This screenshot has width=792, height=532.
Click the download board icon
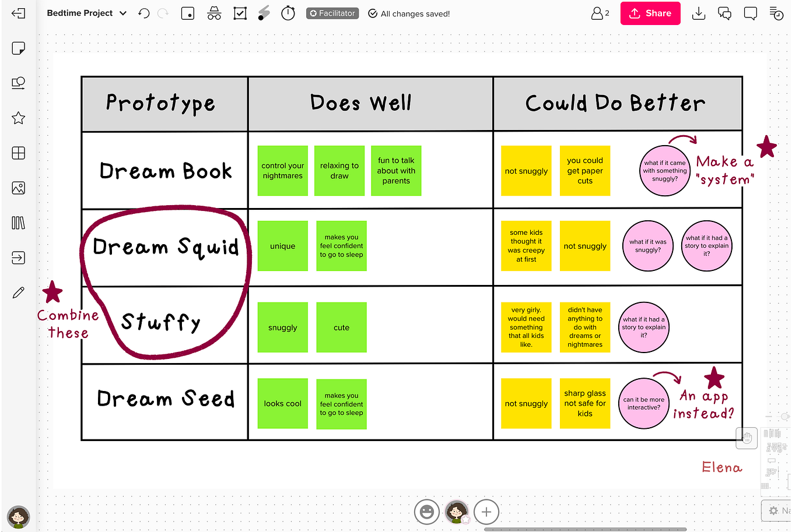pos(699,13)
